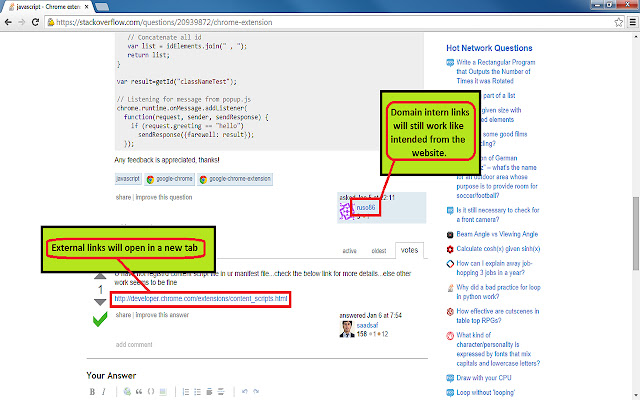Screen dimensions: 640x400
Task: Click the address bar URL field
Action: 300,20
